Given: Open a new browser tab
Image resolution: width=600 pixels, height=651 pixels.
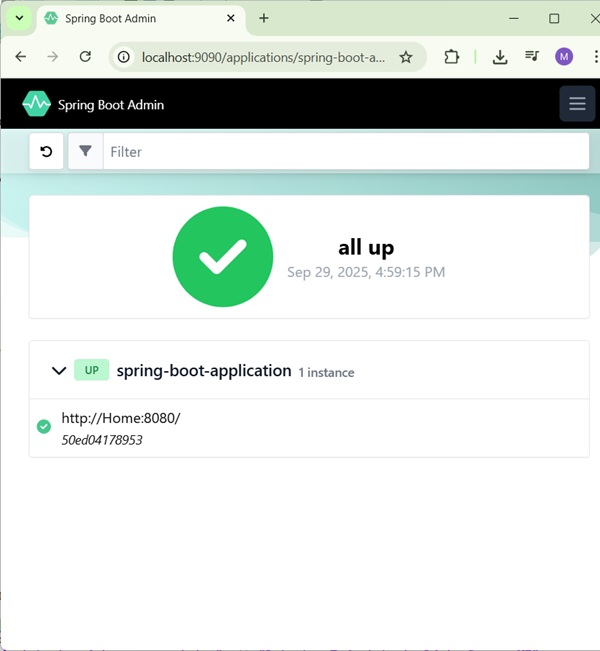Looking at the screenshot, I should tap(264, 18).
